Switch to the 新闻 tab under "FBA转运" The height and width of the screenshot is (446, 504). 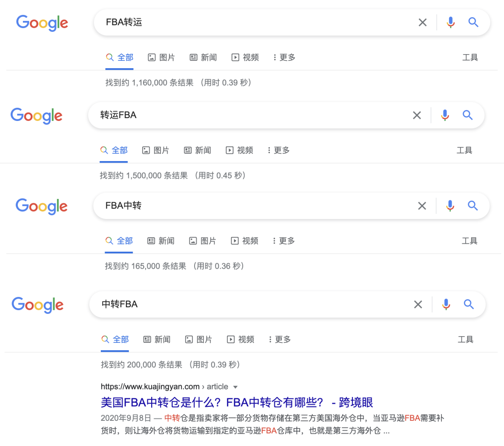203,57
